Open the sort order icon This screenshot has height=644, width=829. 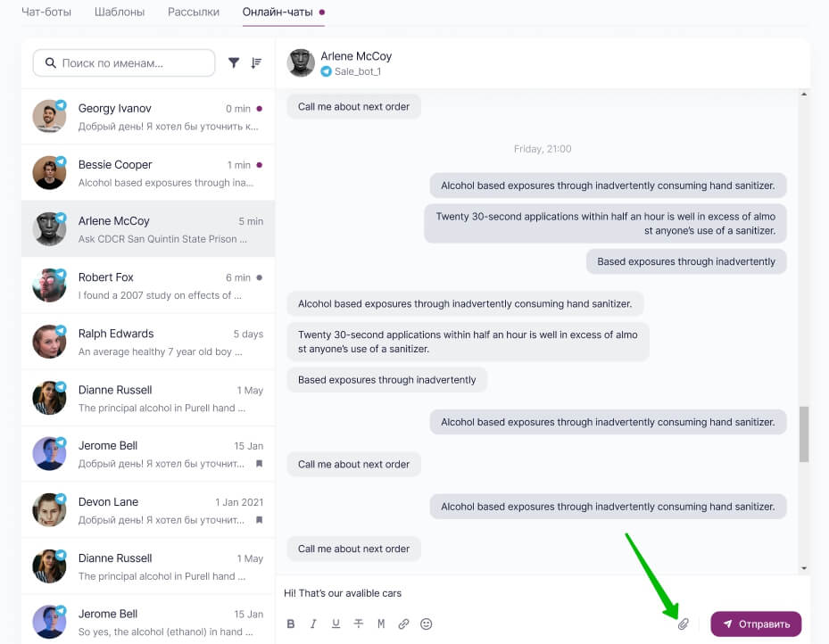coord(256,62)
